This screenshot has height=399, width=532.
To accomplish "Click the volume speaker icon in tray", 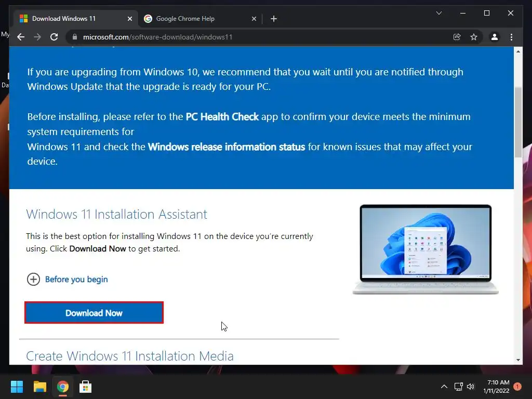I will tap(471, 387).
